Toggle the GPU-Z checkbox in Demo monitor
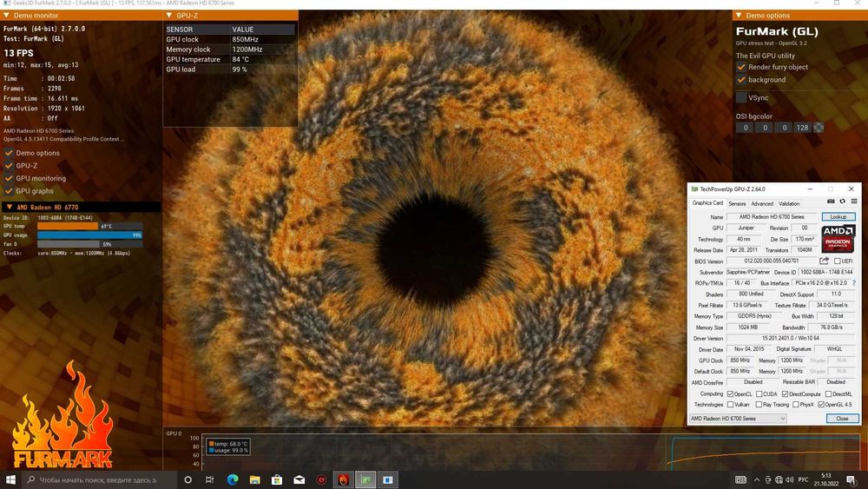Viewport: 868px width, 489px height. click(9, 166)
